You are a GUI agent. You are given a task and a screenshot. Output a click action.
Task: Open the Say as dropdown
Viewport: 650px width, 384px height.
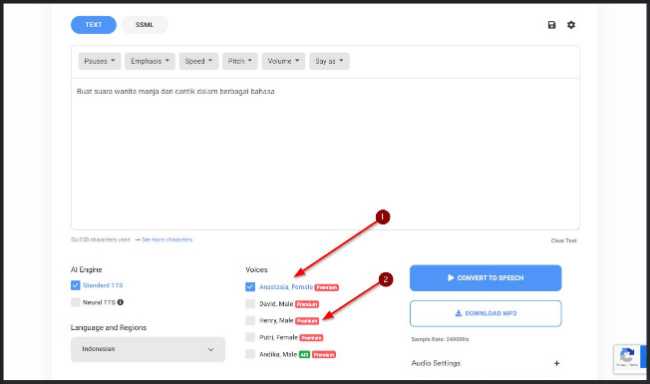click(329, 61)
